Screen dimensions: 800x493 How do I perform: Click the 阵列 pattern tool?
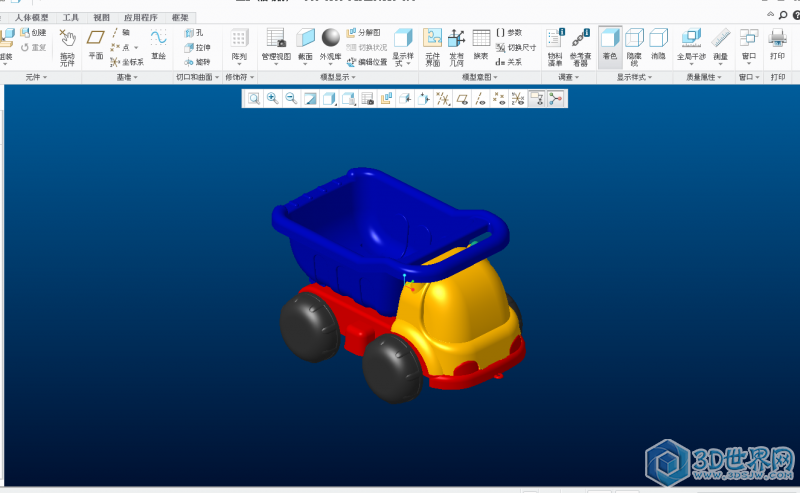(239, 46)
